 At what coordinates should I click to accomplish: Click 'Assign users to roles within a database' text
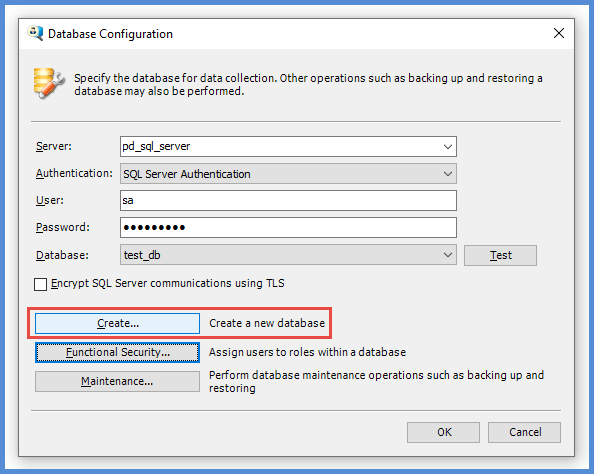click(307, 352)
